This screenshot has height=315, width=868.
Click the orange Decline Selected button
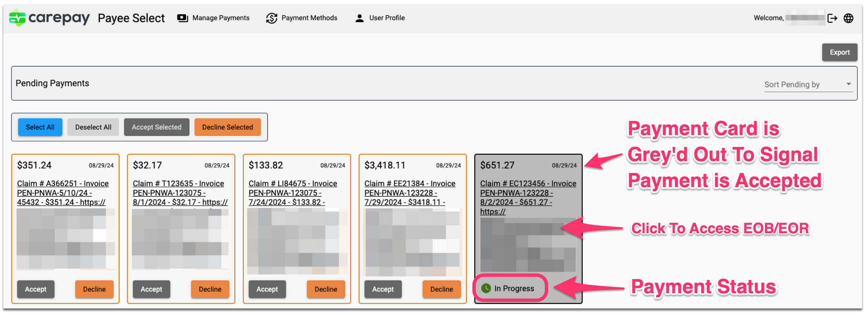point(227,127)
